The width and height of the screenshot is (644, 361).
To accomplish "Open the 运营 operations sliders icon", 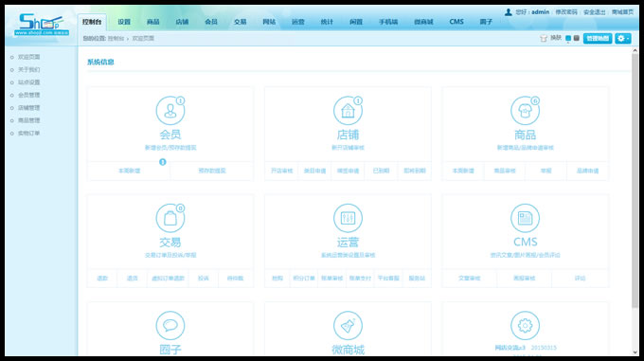I will (348, 218).
